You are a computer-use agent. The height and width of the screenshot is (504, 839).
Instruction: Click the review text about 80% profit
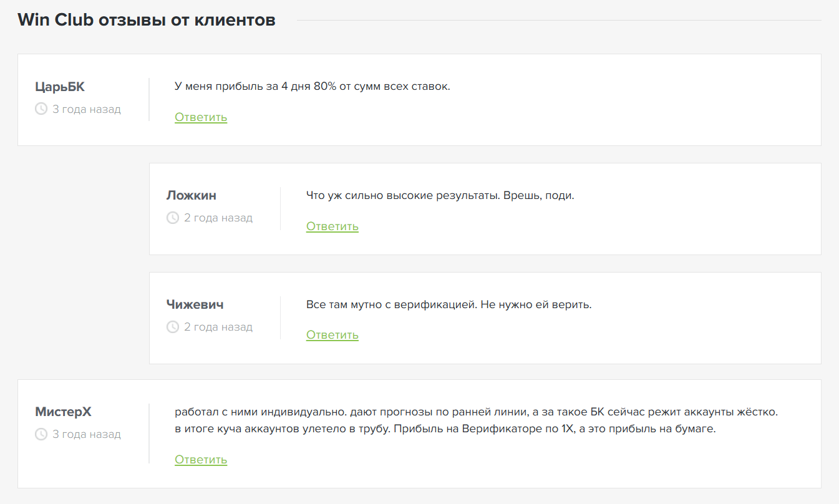[312, 86]
